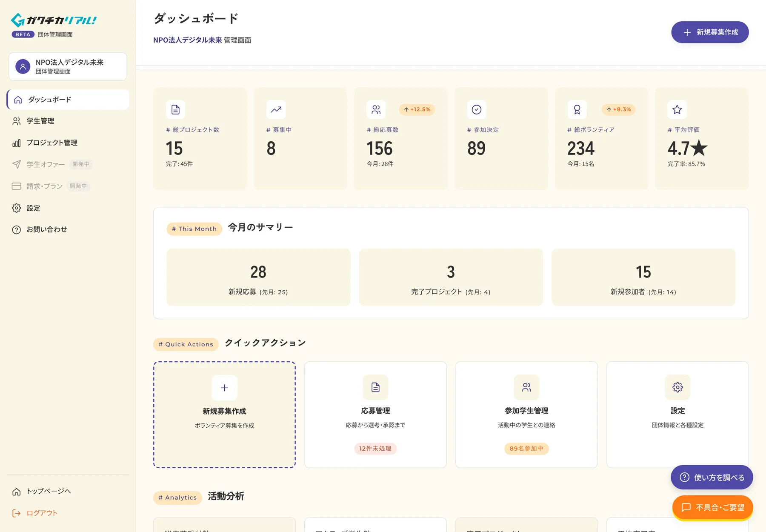
Task: Click ログアウト to sign out
Action: [68, 513]
